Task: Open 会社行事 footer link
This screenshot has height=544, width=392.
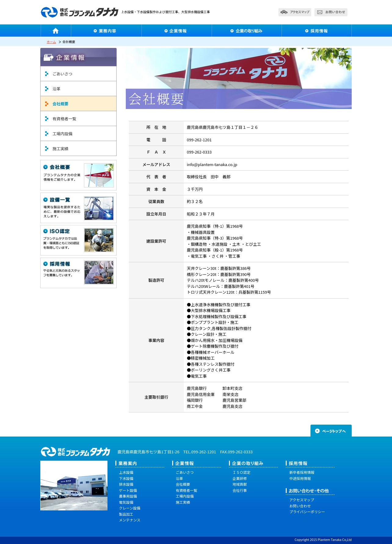Action: point(240,491)
